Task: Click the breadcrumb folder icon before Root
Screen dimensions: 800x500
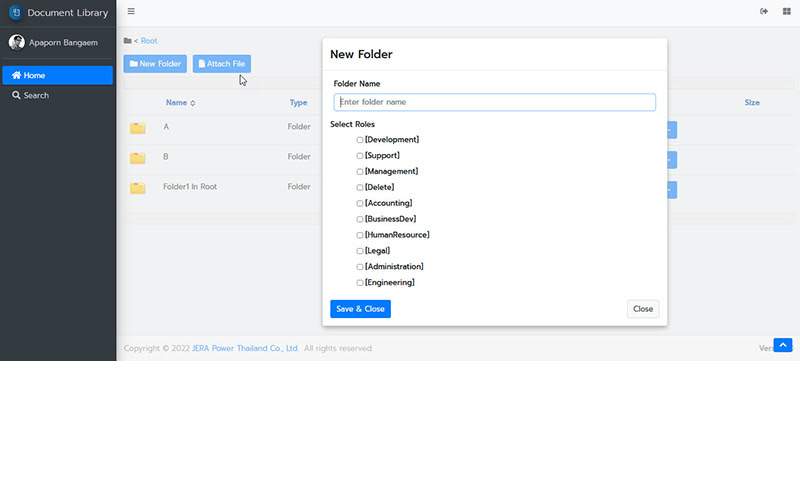Action: click(x=128, y=41)
